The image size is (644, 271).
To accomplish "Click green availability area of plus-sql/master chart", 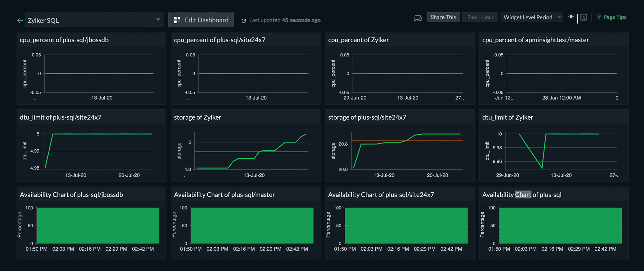I will pyautogui.click(x=252, y=226).
